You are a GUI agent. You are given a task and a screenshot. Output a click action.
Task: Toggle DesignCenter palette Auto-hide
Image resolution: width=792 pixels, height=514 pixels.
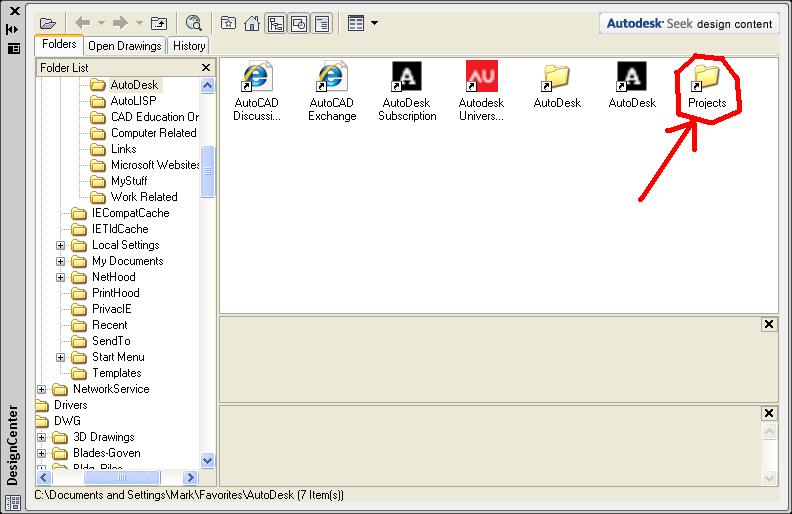pos(13,30)
